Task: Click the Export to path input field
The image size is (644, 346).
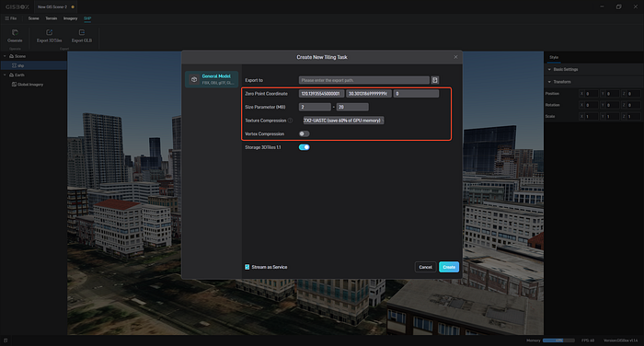Action: 364,80
